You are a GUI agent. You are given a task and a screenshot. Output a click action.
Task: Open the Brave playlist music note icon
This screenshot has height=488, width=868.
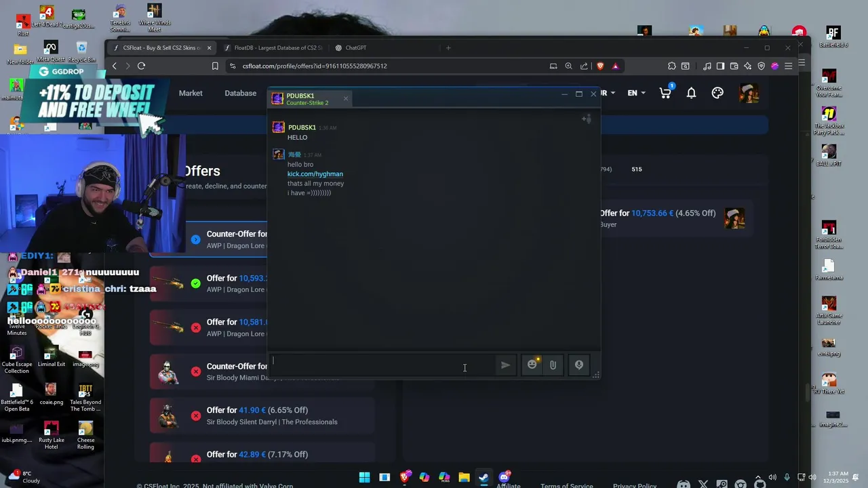tap(707, 66)
